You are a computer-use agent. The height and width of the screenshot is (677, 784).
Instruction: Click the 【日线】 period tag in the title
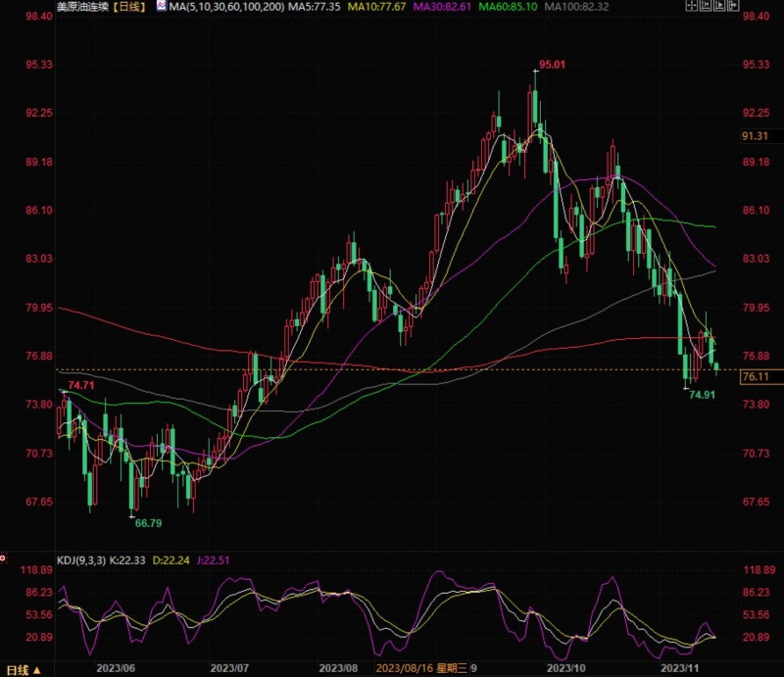pos(128,7)
